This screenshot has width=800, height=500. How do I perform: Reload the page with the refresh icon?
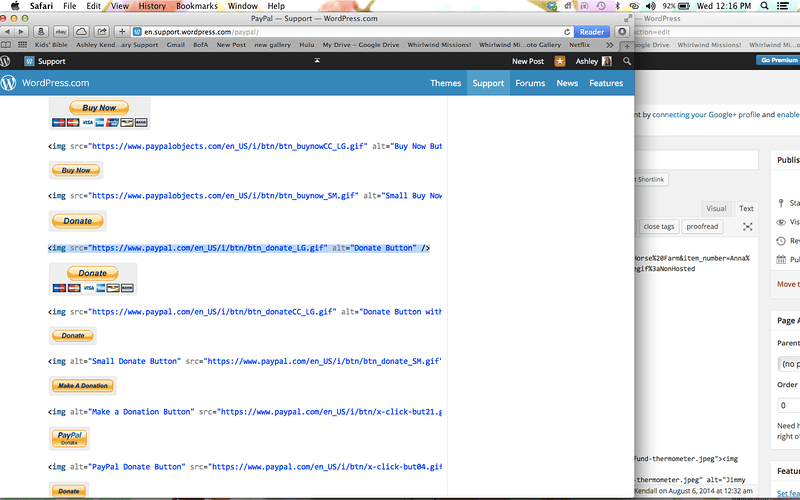(567, 32)
